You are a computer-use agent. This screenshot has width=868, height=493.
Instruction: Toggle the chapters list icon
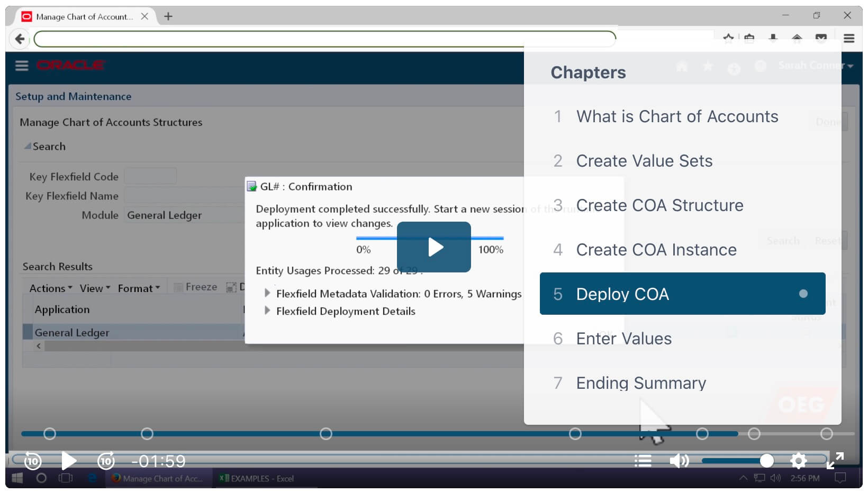click(643, 461)
